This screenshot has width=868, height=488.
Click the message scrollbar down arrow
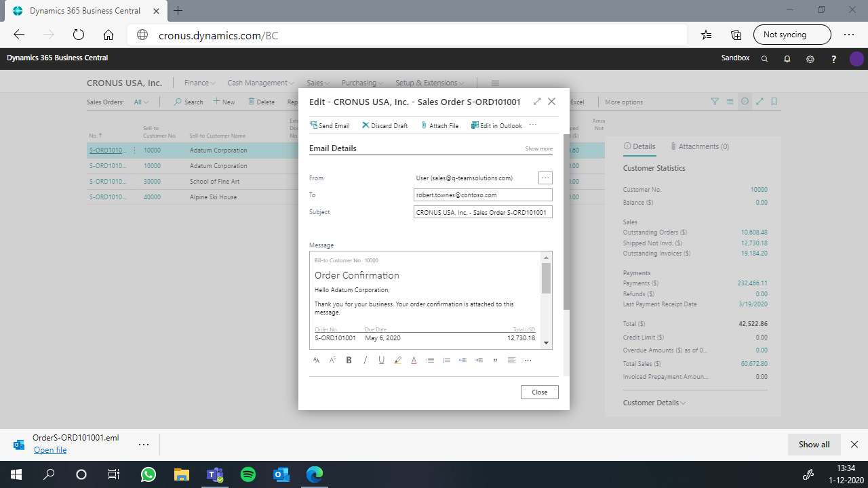547,344
